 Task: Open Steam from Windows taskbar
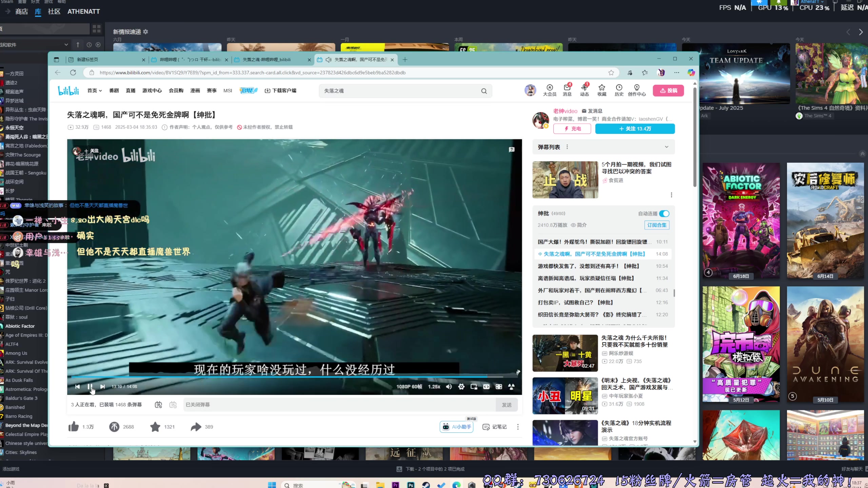click(x=426, y=485)
